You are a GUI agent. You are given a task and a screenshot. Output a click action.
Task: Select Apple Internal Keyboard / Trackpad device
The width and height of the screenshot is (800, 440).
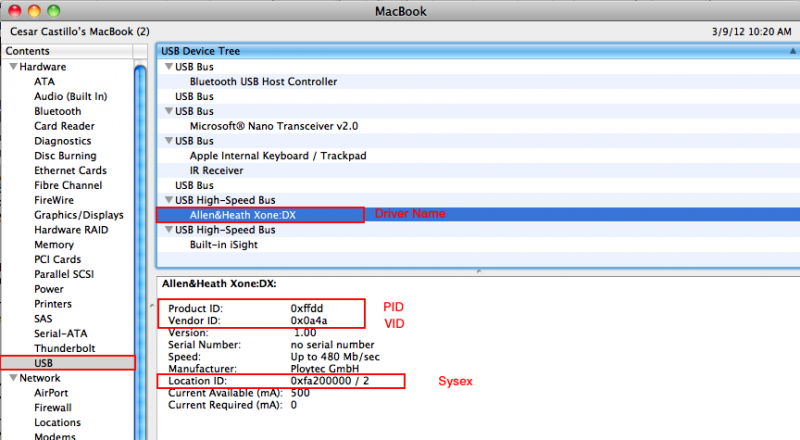click(278, 156)
